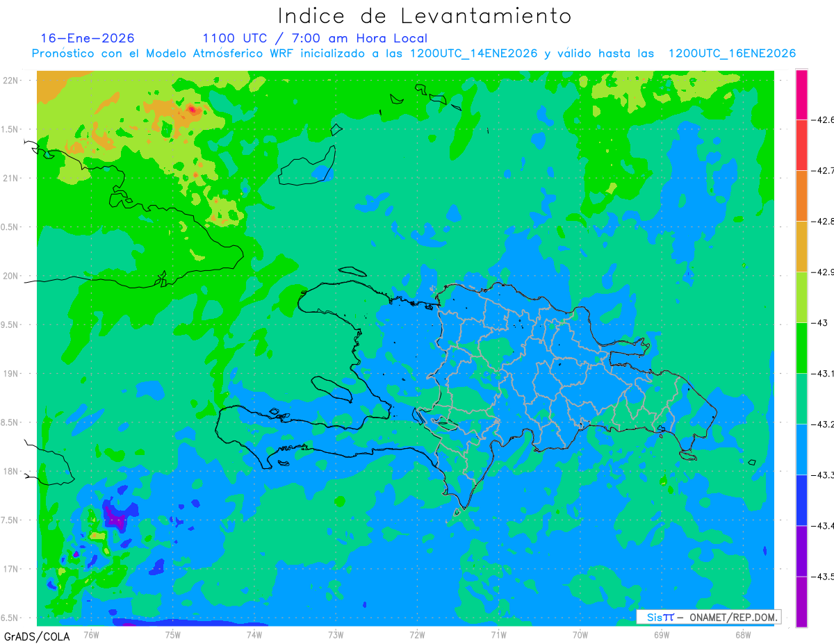
Task: Click the magenta swatch atop the color bar
Action: tap(801, 94)
